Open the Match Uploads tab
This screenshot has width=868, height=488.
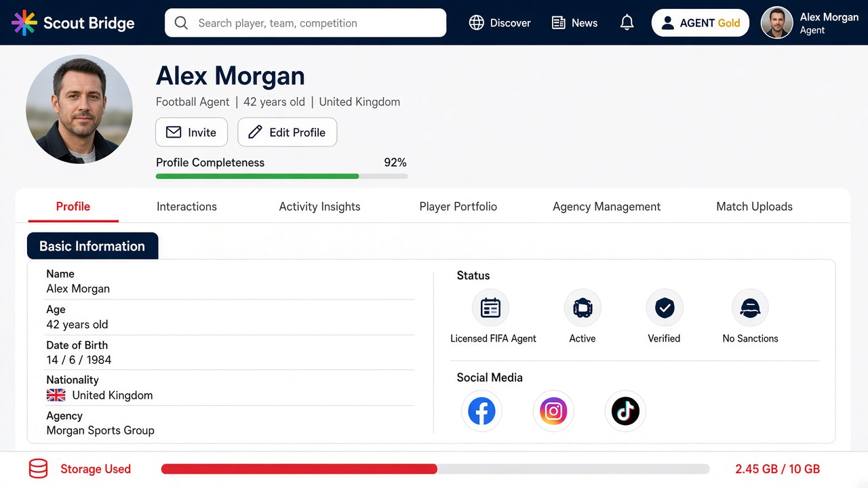point(754,207)
